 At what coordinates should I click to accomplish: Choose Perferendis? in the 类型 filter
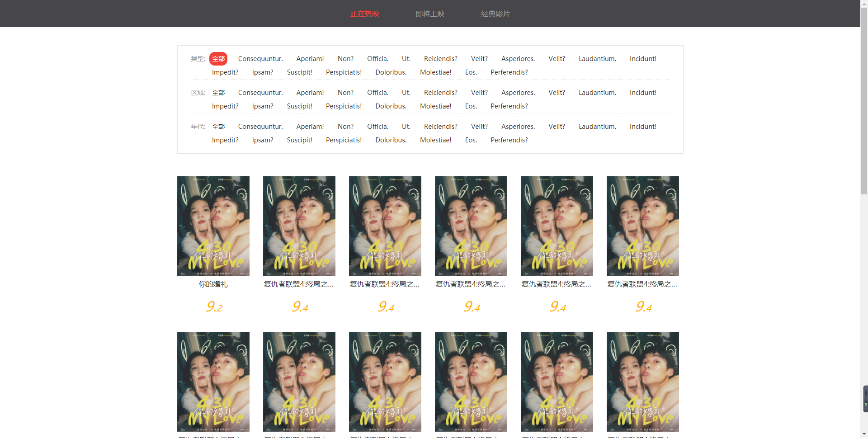[509, 72]
